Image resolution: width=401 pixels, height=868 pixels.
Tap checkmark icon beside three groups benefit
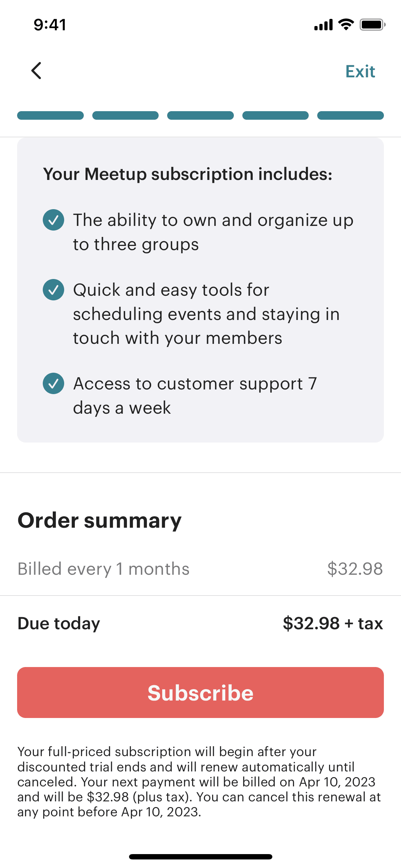(53, 220)
